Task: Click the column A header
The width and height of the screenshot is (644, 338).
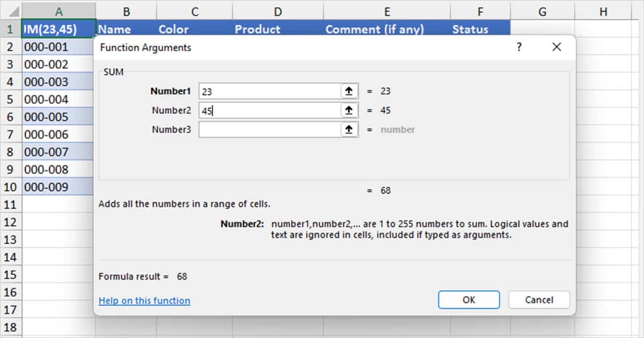Action: tap(58, 11)
